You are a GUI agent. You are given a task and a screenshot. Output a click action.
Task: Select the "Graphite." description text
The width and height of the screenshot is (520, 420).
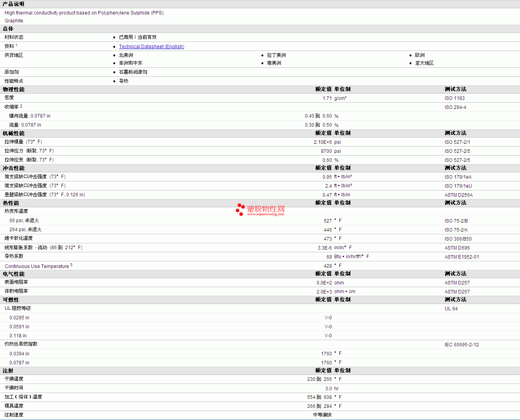click(14, 21)
